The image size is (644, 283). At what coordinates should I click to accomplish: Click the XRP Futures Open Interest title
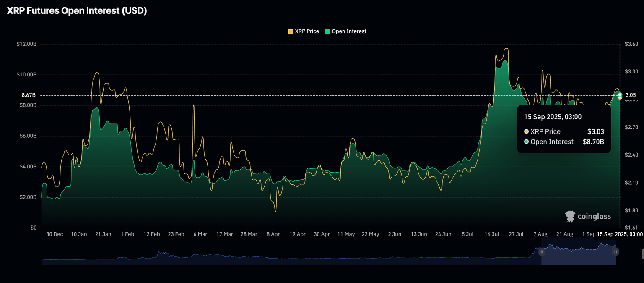click(77, 11)
